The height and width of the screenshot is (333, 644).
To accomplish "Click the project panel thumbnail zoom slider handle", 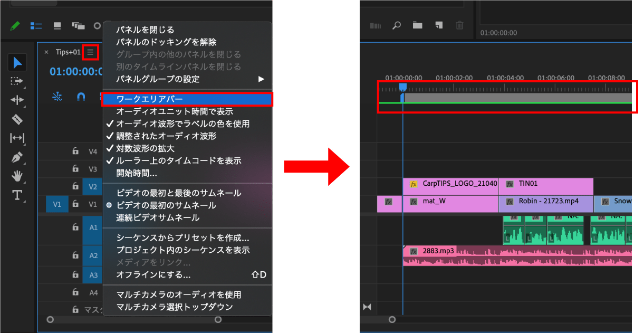I will 97,25.
